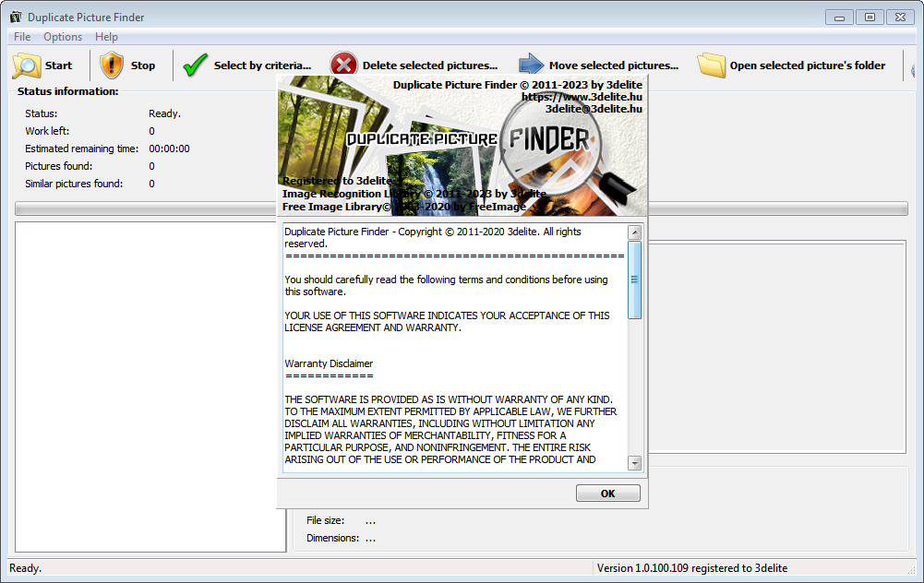Minimize the Duplicate Picture Finder window

[839, 18]
